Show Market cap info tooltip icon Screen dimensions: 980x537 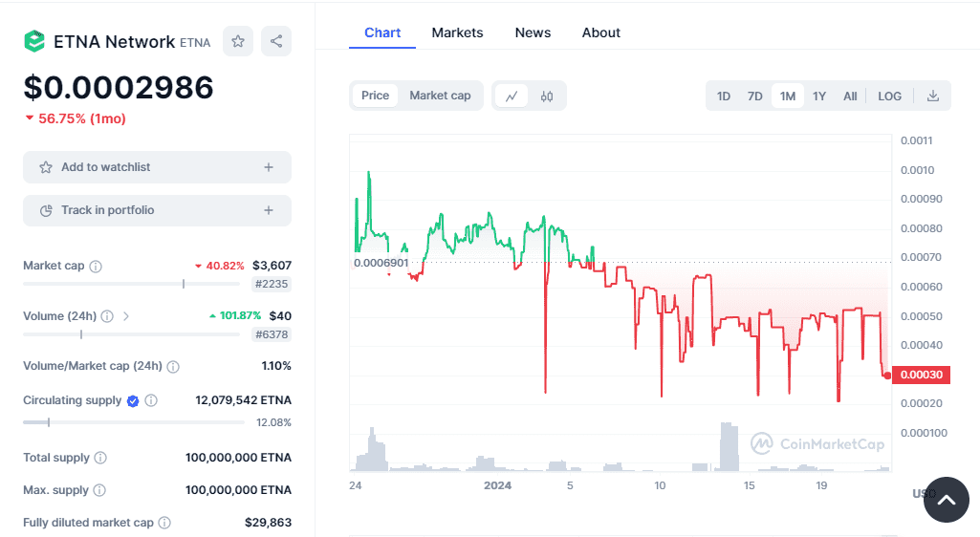96,267
